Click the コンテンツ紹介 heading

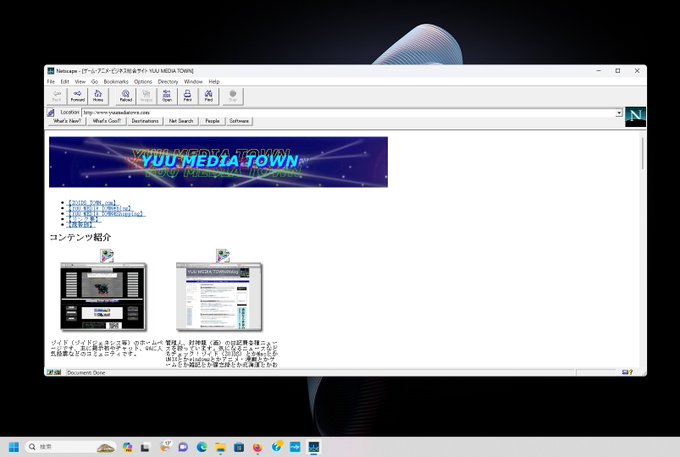coord(80,237)
